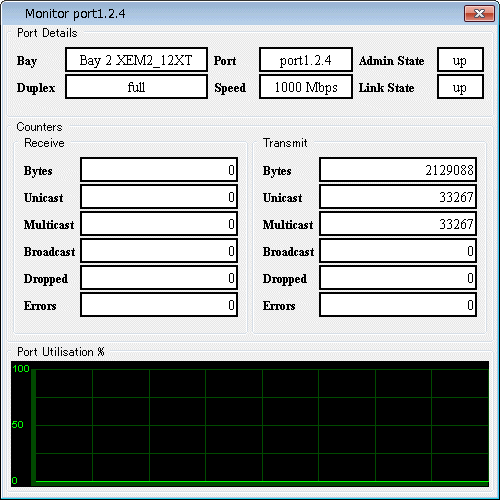Screen dimensions: 500x500
Task: Select the Receive Dropped counter field
Action: (x=159, y=278)
